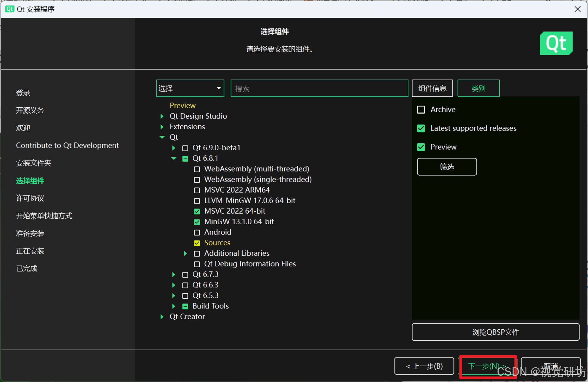Click the 下一步(N) button
This screenshot has width=588, height=382.
[x=487, y=366]
